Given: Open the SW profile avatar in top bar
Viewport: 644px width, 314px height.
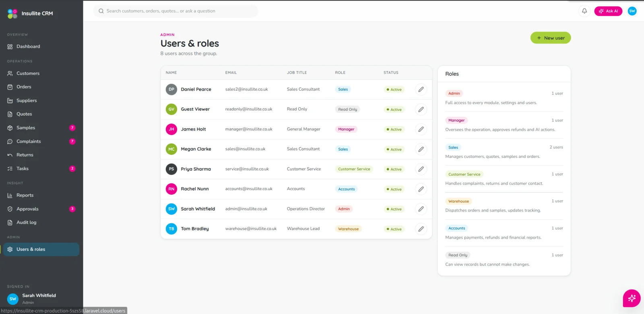Looking at the screenshot, I should pyautogui.click(x=632, y=11).
